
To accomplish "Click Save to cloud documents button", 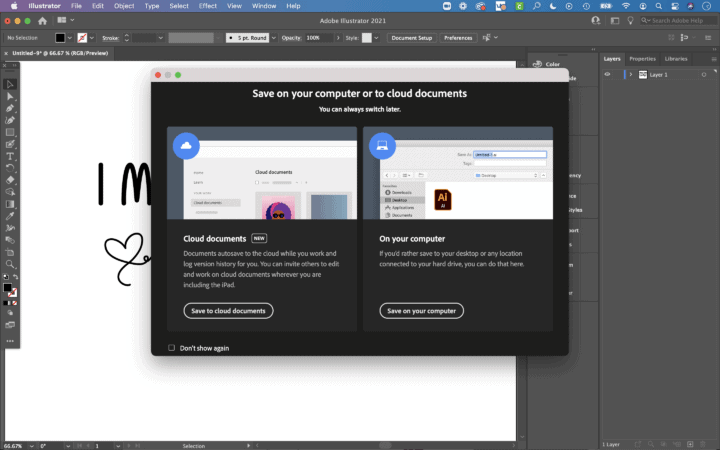I will pyautogui.click(x=228, y=311).
